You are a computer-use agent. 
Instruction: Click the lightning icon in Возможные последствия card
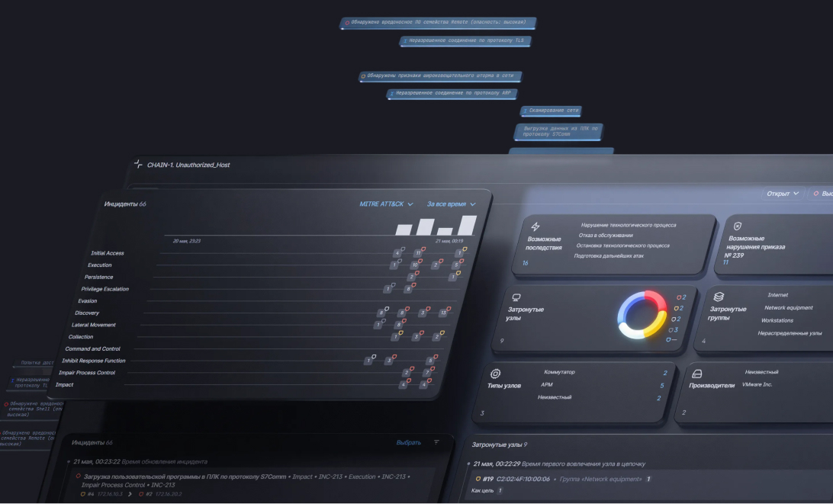coord(535,226)
